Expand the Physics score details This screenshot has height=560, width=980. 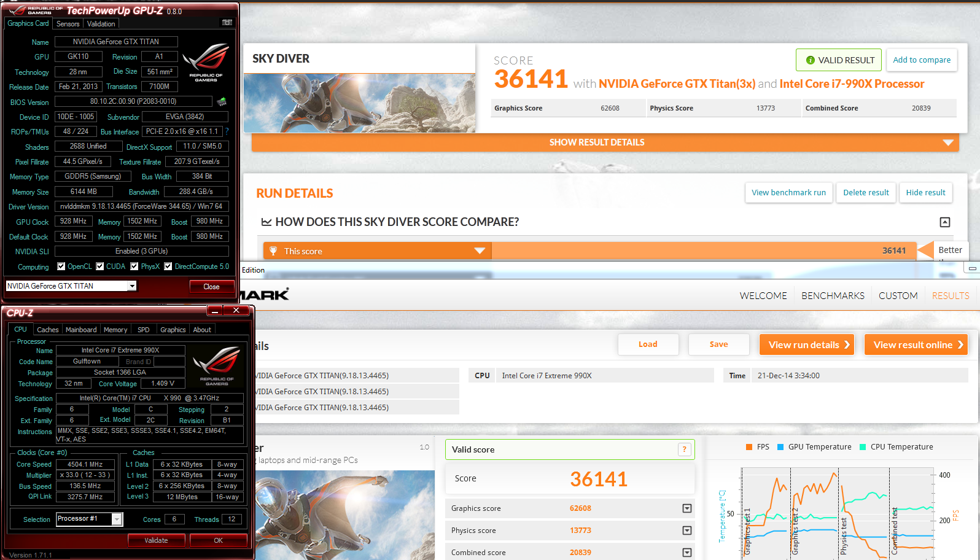click(687, 531)
